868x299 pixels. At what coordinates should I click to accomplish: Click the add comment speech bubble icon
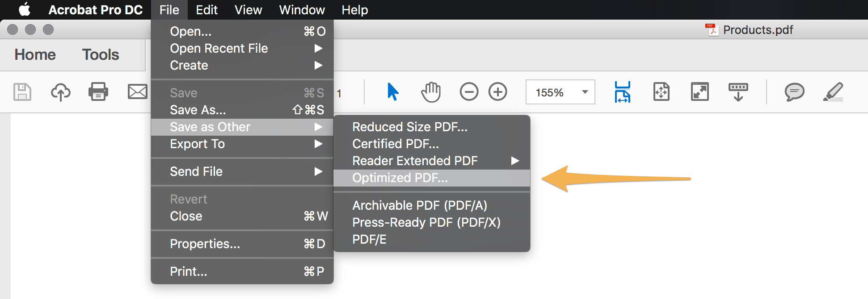click(x=794, y=92)
